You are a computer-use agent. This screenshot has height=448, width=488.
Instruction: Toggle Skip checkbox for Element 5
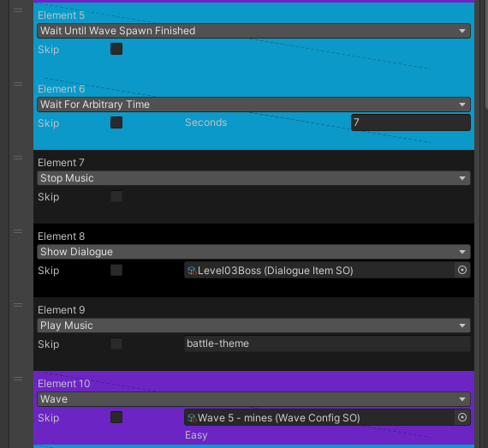[116, 49]
